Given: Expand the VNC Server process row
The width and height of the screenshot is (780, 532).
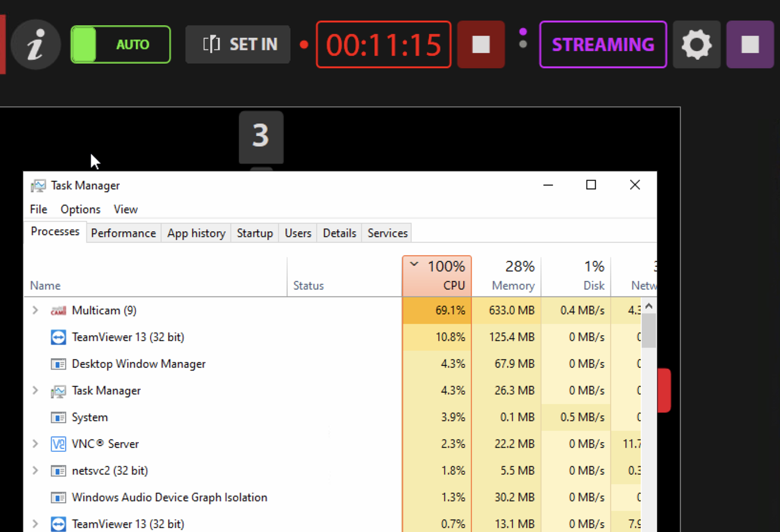Looking at the screenshot, I should [x=35, y=444].
